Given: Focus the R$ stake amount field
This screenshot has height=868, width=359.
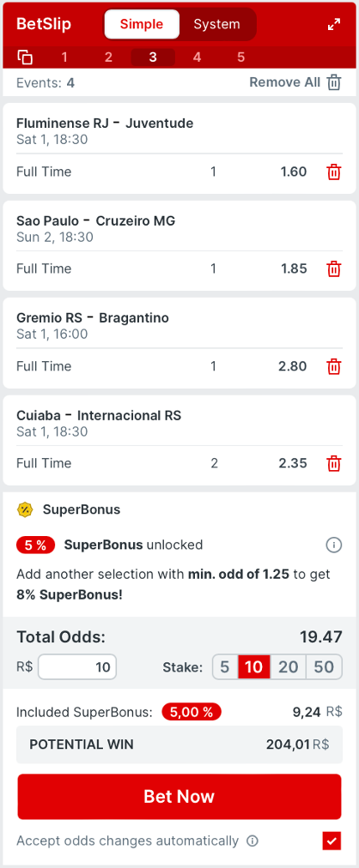Looking at the screenshot, I should click(x=77, y=667).
